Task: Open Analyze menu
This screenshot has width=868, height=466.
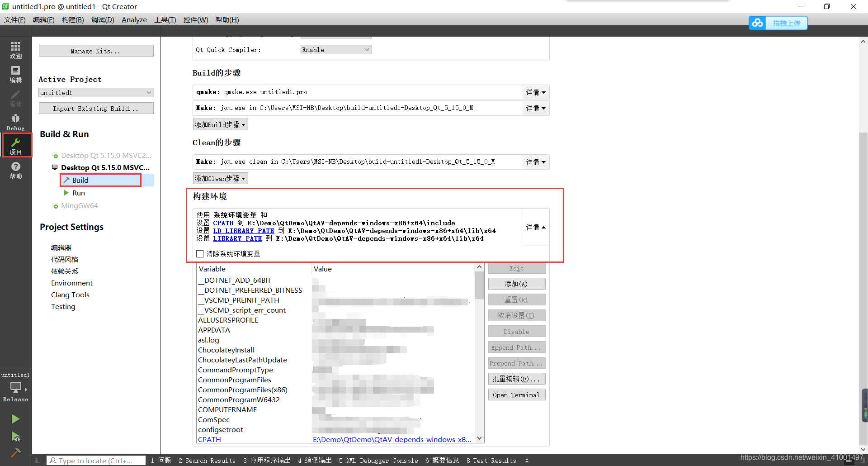Action: [x=134, y=20]
